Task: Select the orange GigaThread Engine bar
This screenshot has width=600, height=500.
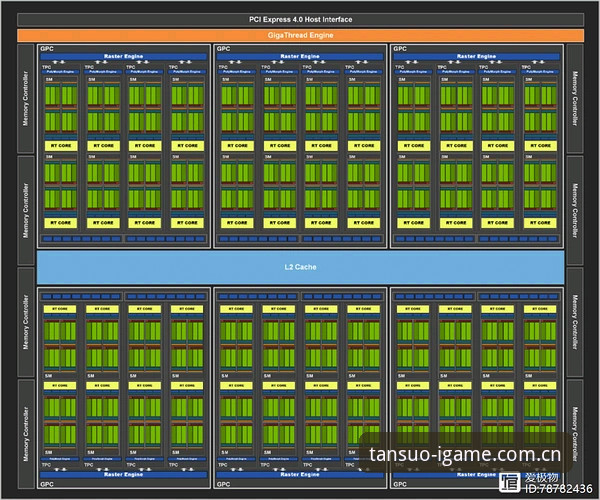Action: [x=300, y=35]
